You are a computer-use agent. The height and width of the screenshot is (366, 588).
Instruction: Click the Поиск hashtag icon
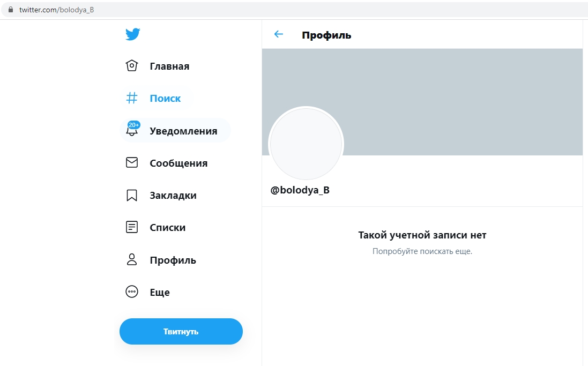[131, 98]
